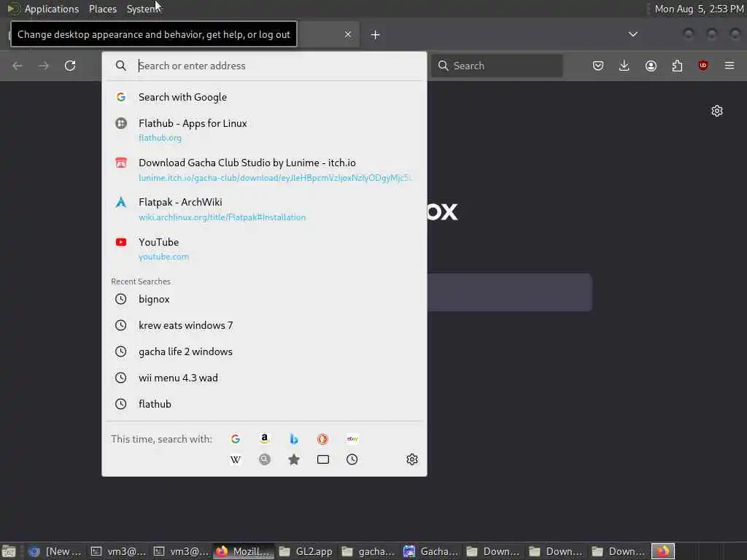Go forward one page

point(44,66)
